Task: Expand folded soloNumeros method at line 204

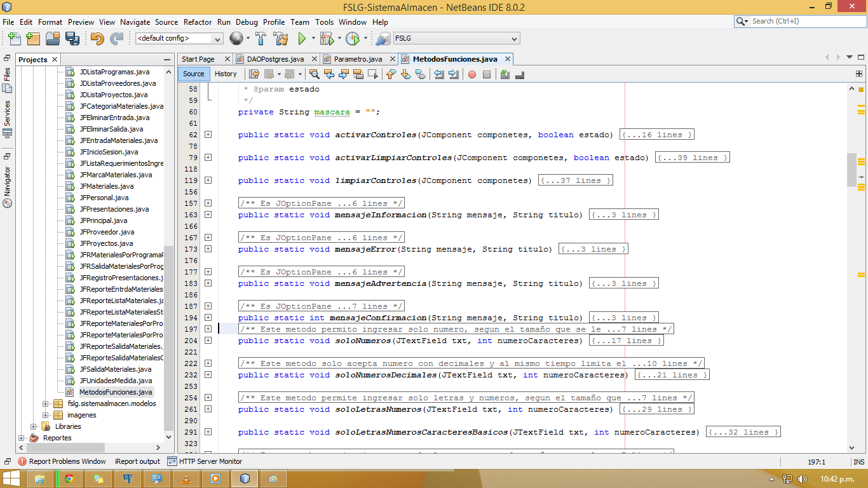Action: click(x=208, y=341)
